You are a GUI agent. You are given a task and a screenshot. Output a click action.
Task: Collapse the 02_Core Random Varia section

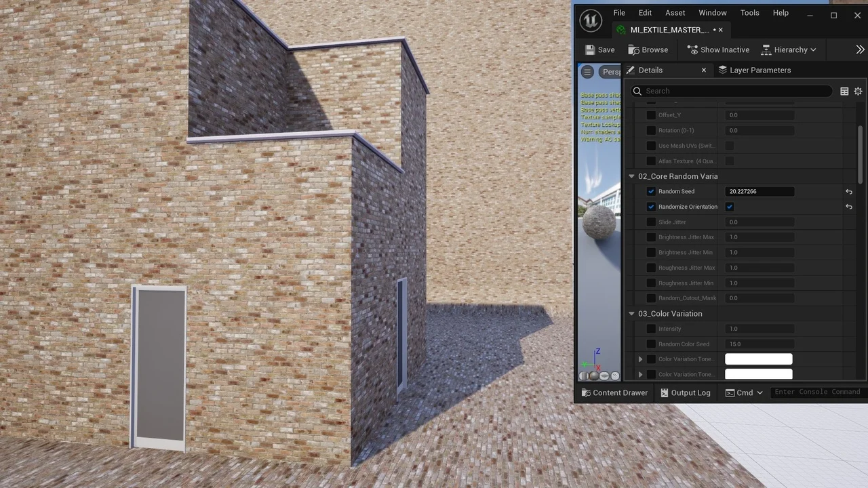tap(631, 176)
